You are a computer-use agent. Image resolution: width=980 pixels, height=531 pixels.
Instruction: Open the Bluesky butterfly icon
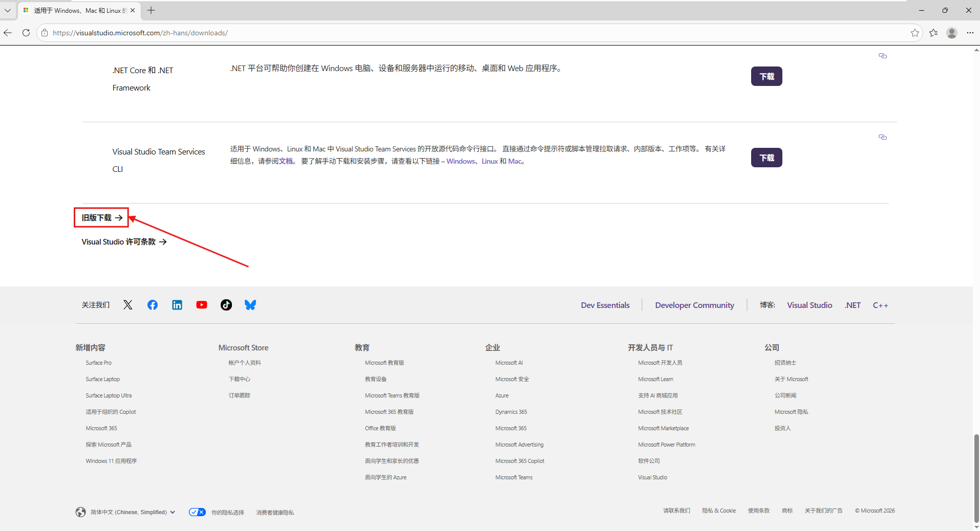point(250,305)
